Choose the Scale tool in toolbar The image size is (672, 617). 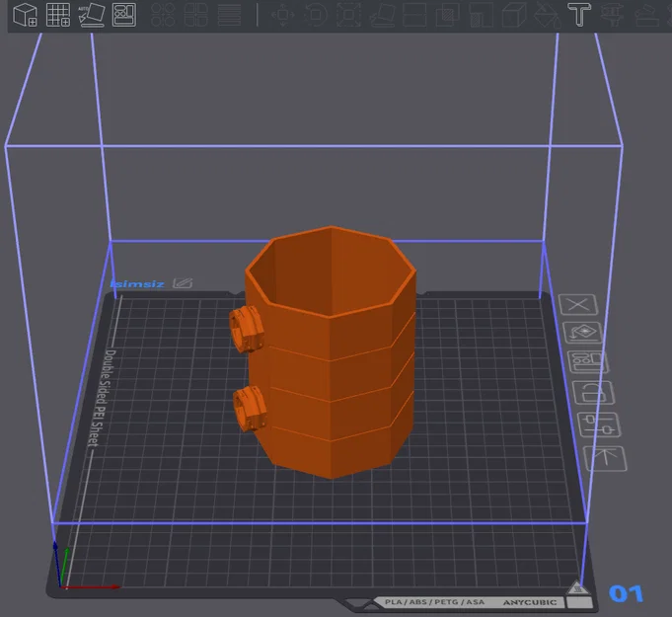pyautogui.click(x=349, y=15)
